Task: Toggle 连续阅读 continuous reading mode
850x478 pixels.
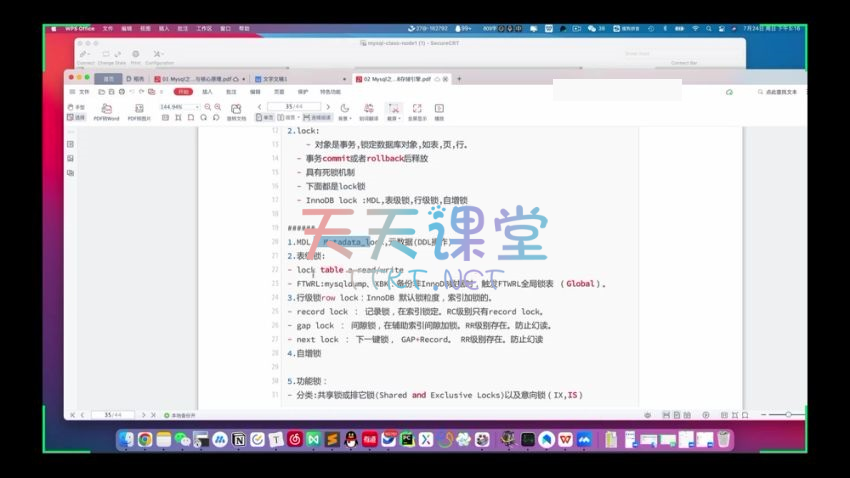Action: pos(314,118)
